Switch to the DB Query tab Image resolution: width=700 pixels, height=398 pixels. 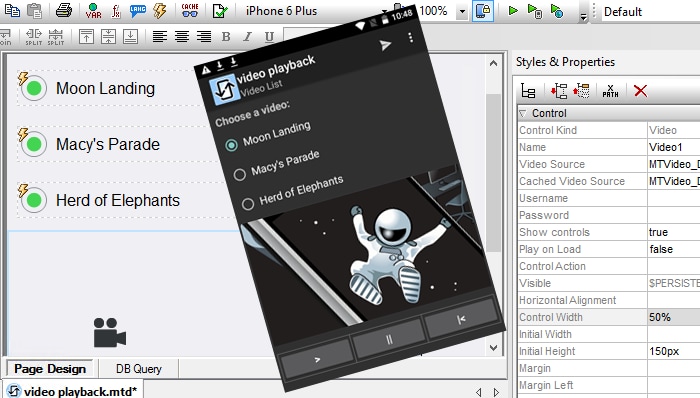pos(139,369)
